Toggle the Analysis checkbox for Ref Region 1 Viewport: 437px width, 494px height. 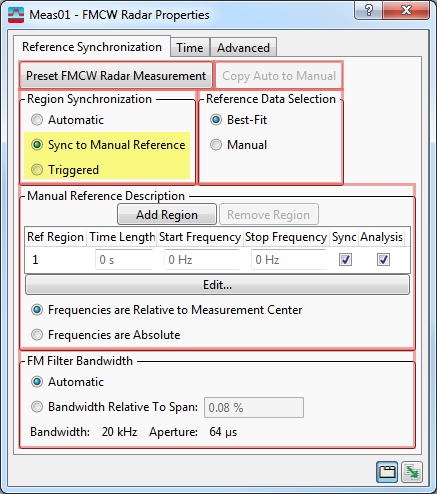pyautogui.click(x=383, y=259)
